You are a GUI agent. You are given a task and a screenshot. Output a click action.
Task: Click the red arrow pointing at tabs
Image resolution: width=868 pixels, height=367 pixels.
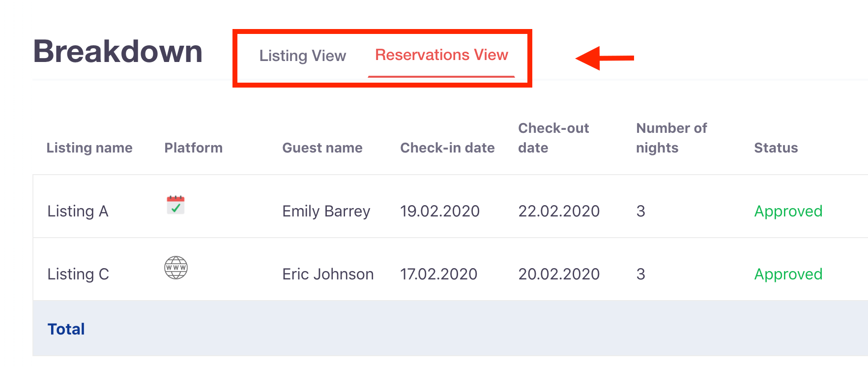605,58
